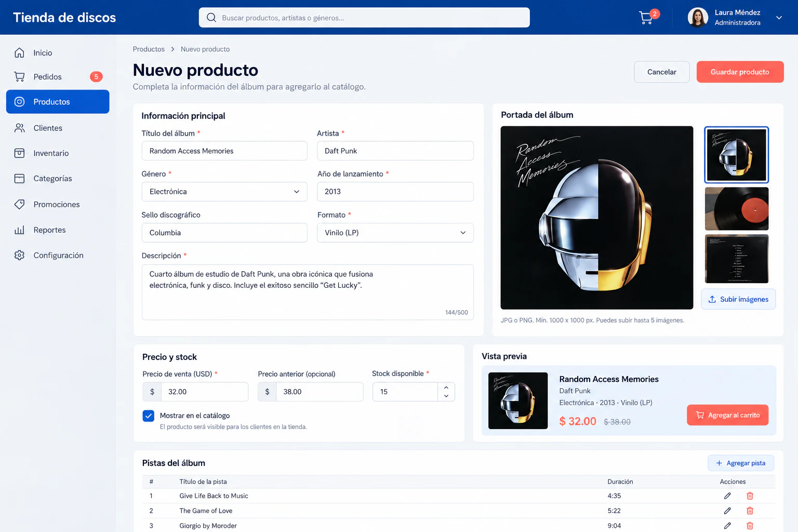Open the Formato dropdown
Image resolution: width=798 pixels, height=532 pixels.
(x=395, y=233)
